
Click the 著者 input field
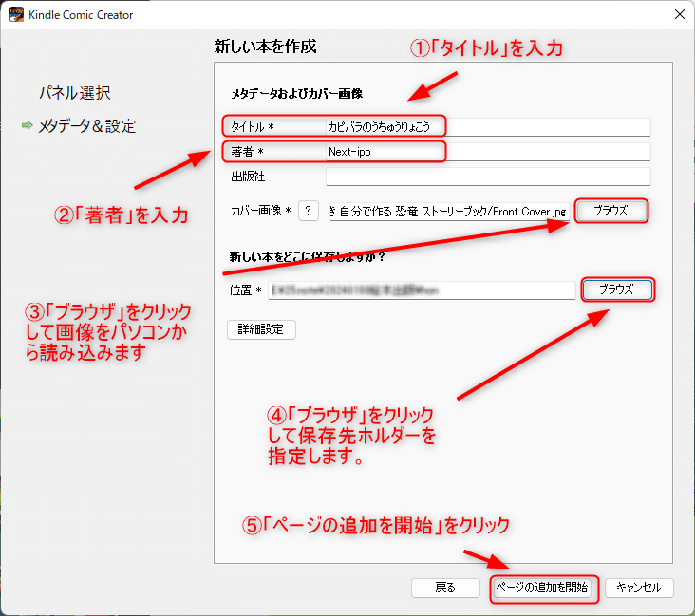pos(488,152)
